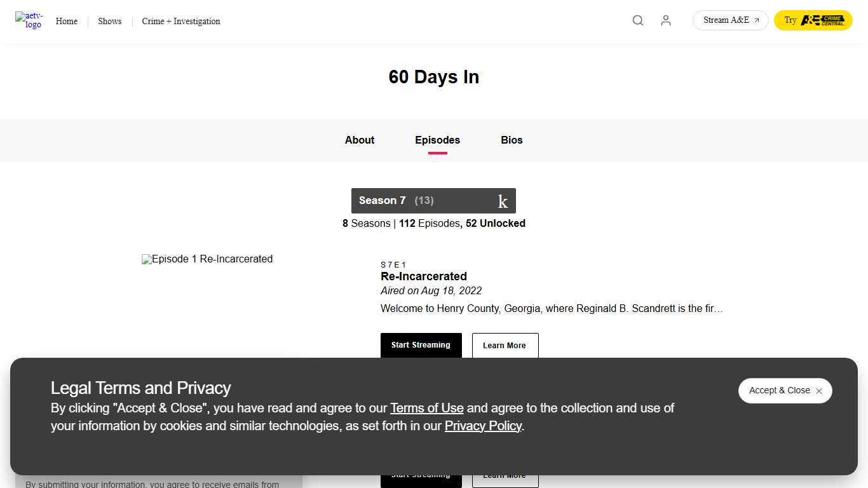This screenshot has width=868, height=488.
Task: Open the Privacy Policy link
Action: 483,426
